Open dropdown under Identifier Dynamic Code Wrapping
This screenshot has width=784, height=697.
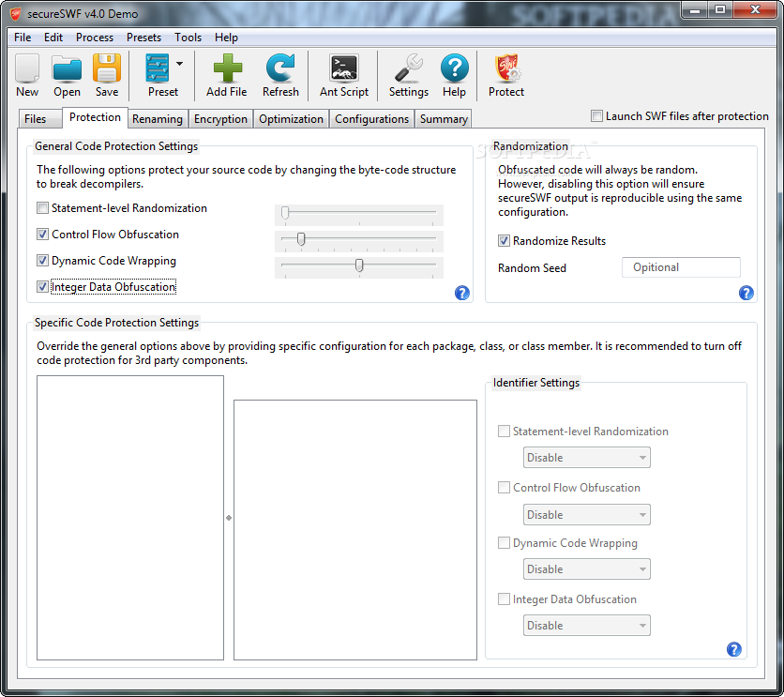586,569
